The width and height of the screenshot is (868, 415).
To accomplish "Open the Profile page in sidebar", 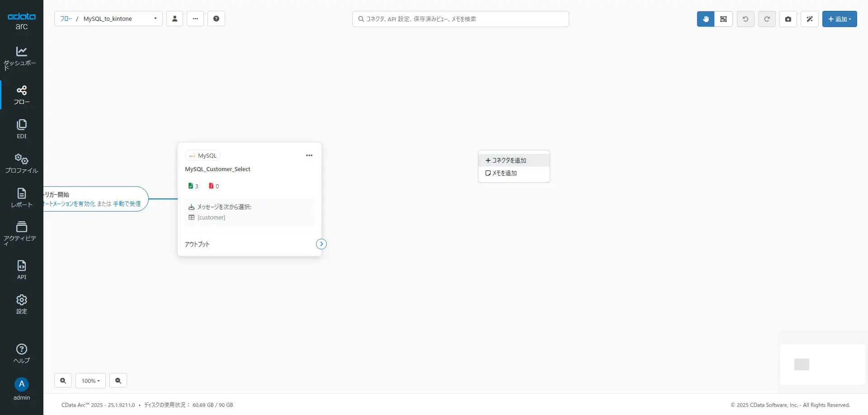I will (21, 163).
